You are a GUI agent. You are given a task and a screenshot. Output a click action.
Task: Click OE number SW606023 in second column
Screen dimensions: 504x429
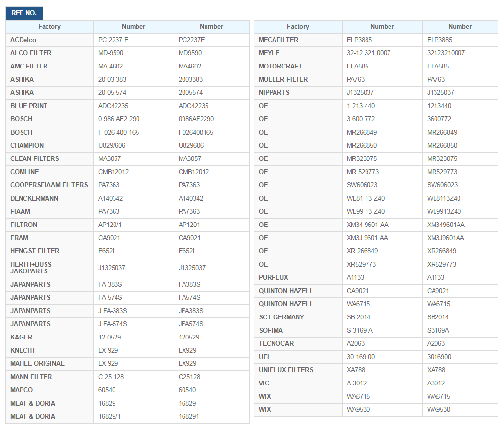coord(362,185)
